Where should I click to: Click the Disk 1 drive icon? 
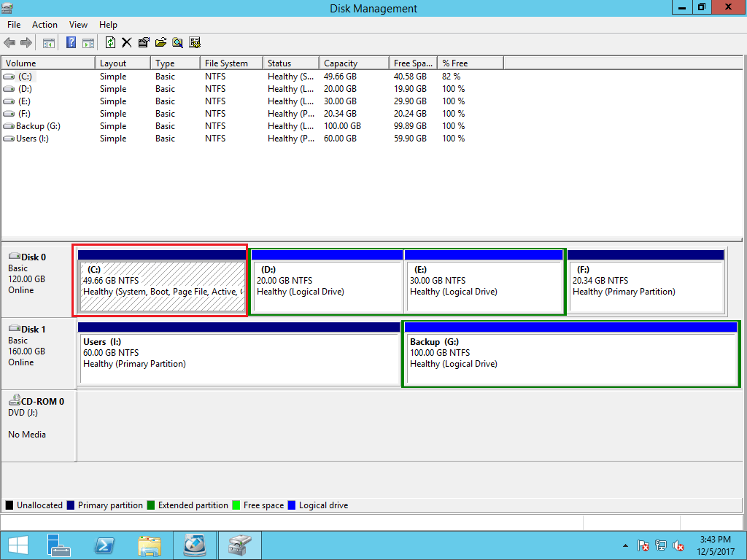pos(15,329)
